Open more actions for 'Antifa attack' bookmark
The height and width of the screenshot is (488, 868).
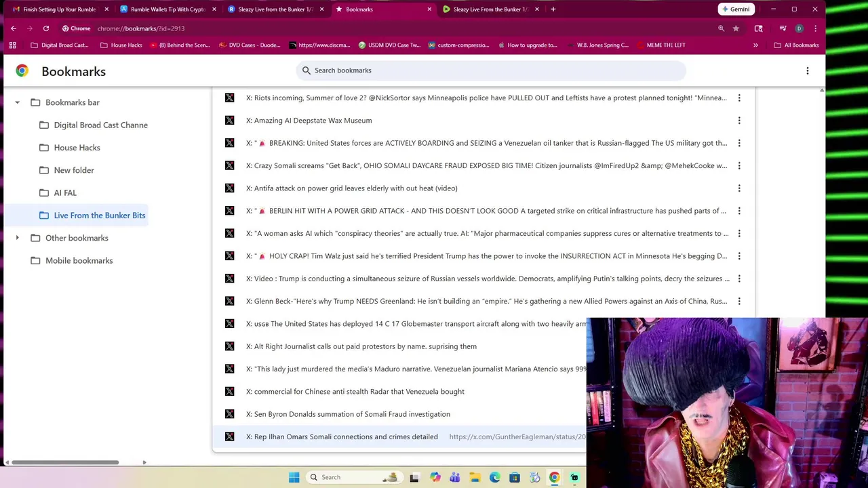tap(739, 188)
